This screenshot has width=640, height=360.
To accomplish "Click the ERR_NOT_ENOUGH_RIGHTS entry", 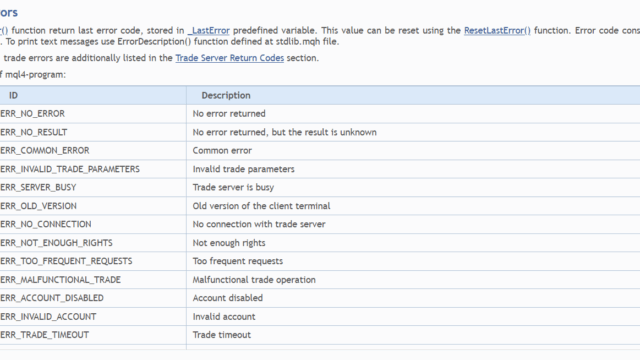I will coord(56,243).
